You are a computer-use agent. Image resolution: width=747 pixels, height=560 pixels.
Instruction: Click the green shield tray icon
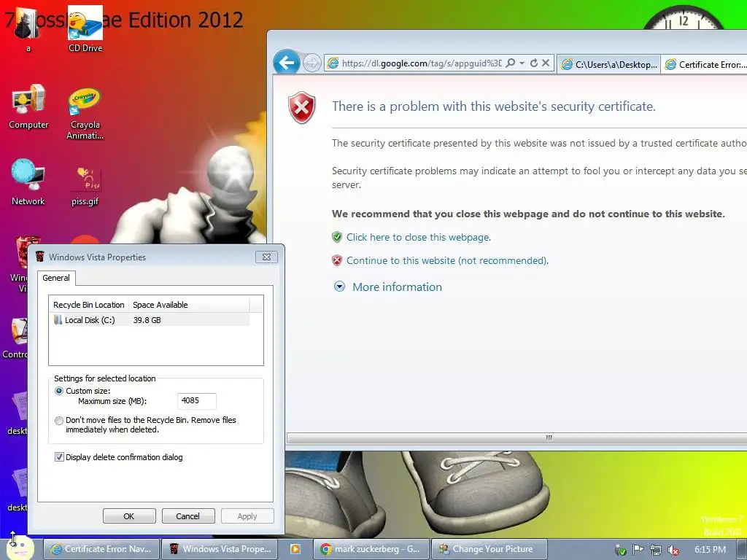point(620,550)
